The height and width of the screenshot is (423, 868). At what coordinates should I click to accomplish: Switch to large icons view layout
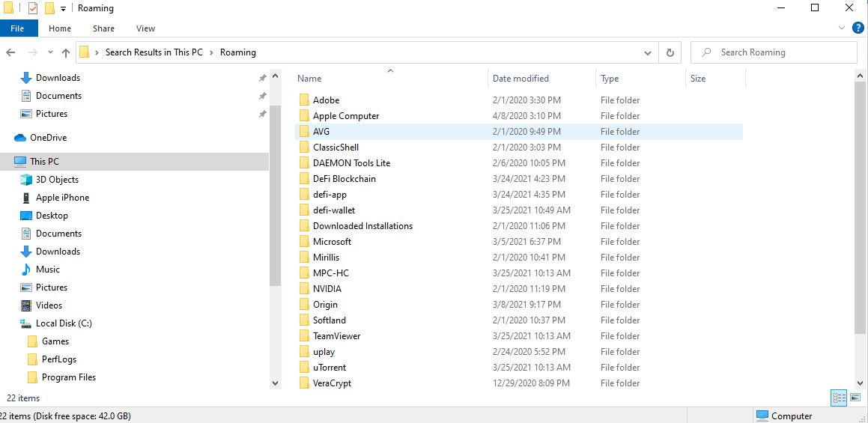[x=855, y=398]
